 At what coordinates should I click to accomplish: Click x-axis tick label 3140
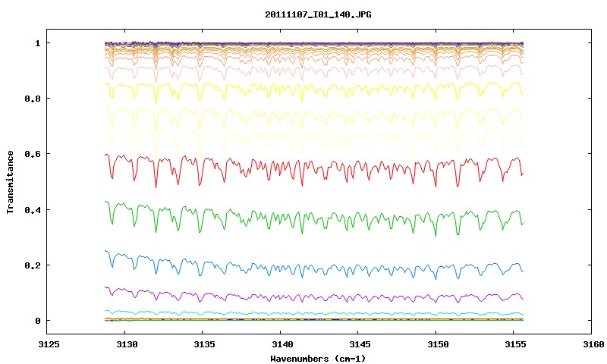tap(281, 344)
